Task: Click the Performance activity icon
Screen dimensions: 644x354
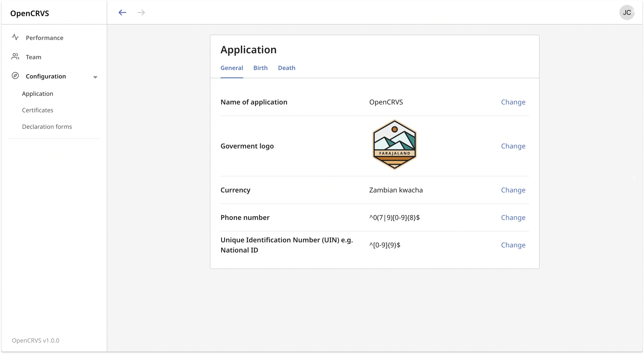Action: click(x=15, y=37)
